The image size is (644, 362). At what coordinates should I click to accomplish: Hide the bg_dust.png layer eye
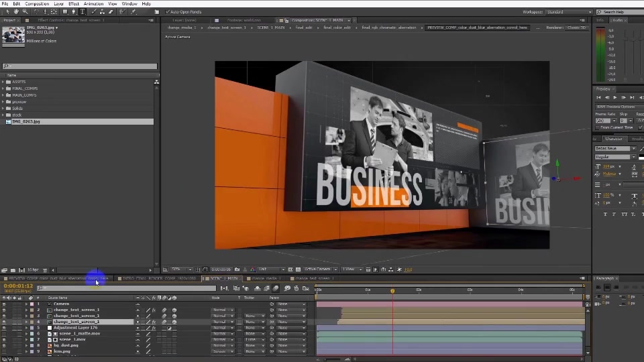tap(4, 346)
